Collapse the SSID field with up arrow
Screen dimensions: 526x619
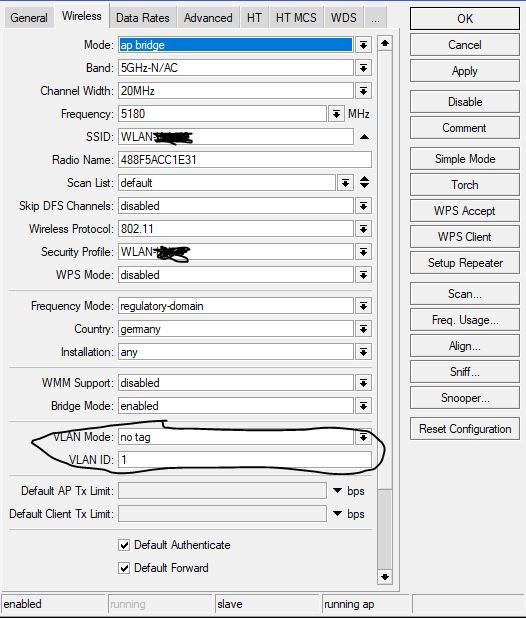(364, 137)
